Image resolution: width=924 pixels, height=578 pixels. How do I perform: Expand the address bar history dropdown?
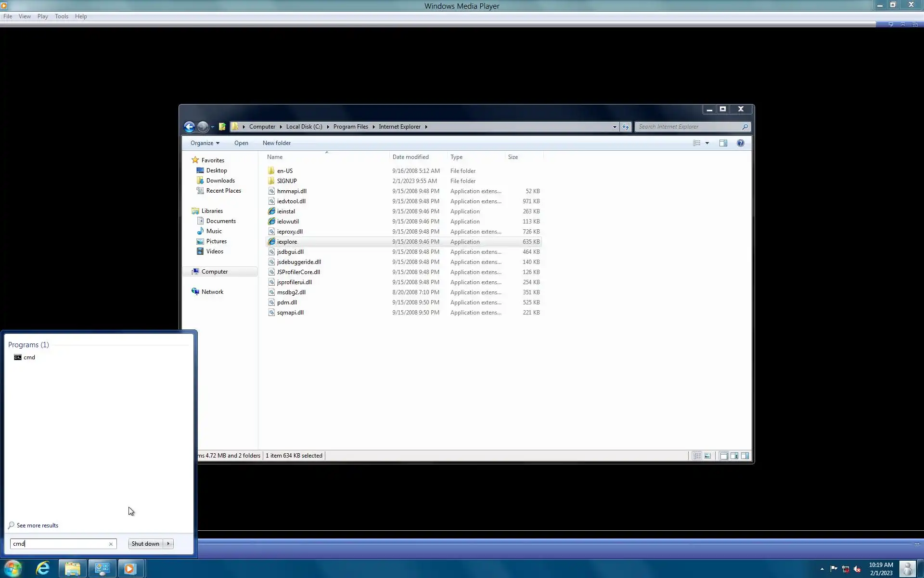click(x=614, y=127)
